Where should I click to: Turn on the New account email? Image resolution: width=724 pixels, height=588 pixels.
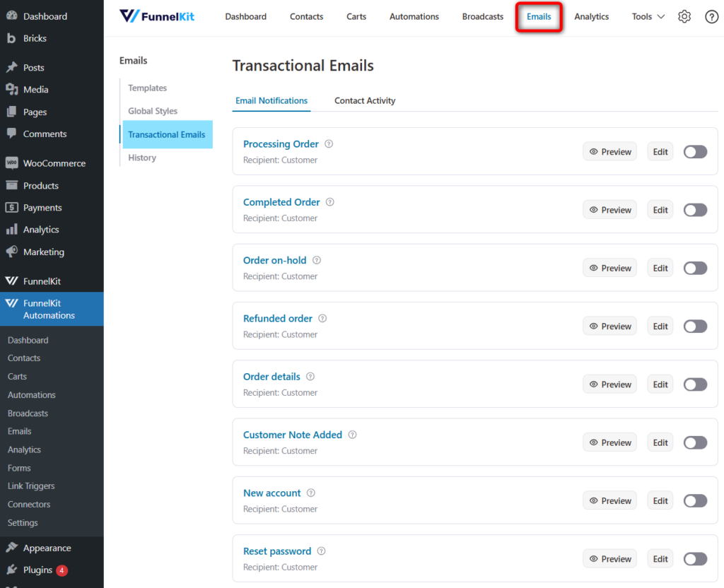[x=695, y=500]
